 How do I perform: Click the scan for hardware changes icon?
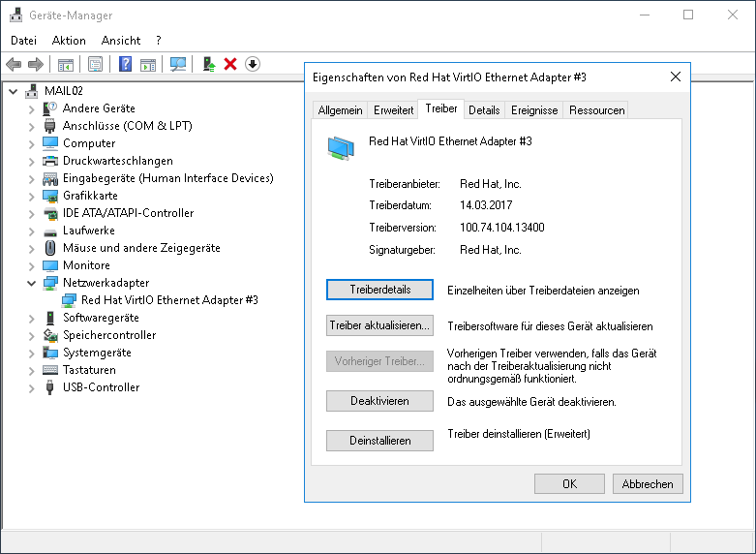tap(178, 65)
